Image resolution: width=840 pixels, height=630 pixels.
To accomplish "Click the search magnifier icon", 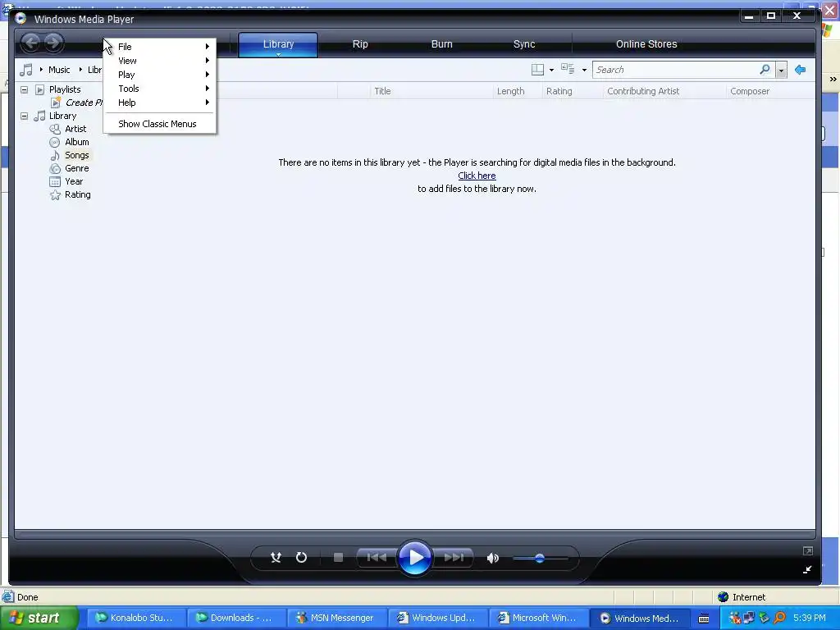I will [765, 70].
